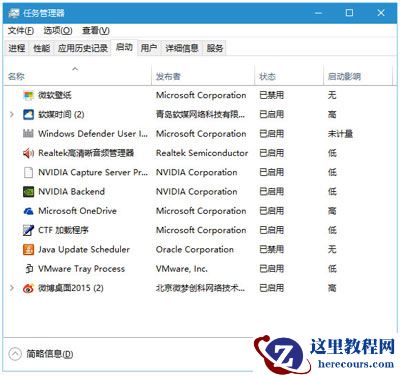Switch to the 用户 tab
The height and width of the screenshot is (376, 400).
149,48
